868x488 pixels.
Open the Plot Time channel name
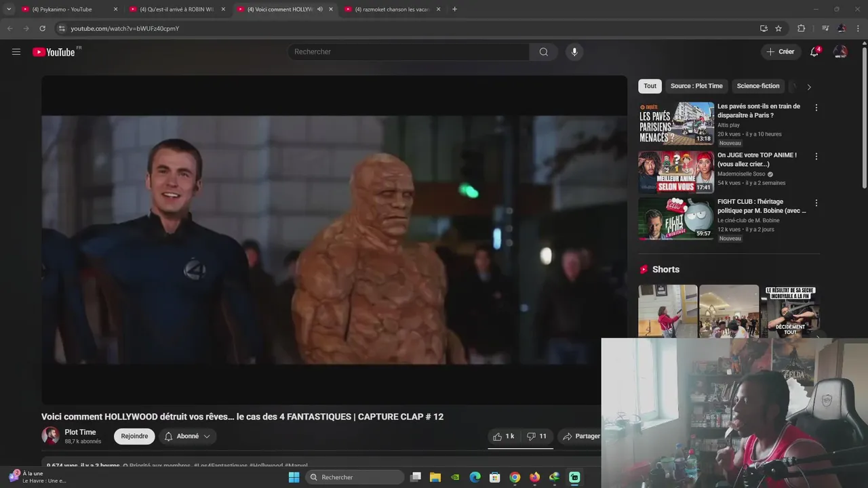click(x=80, y=432)
